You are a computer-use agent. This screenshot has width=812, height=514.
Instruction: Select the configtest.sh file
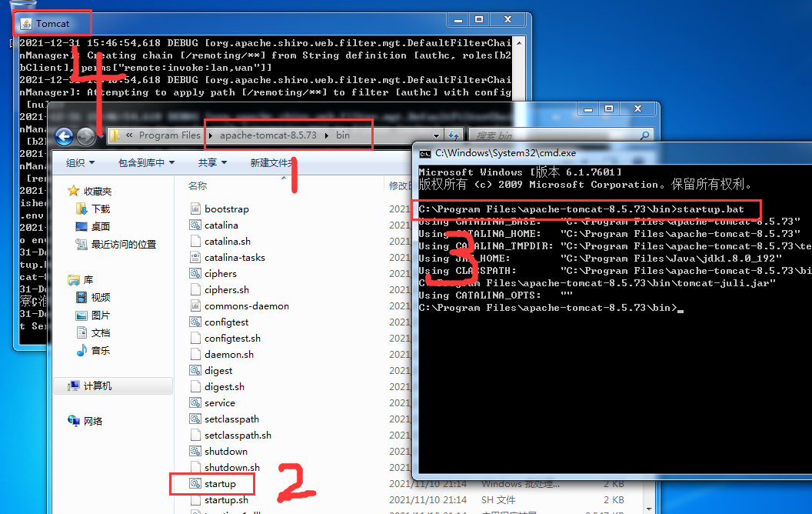pos(232,339)
